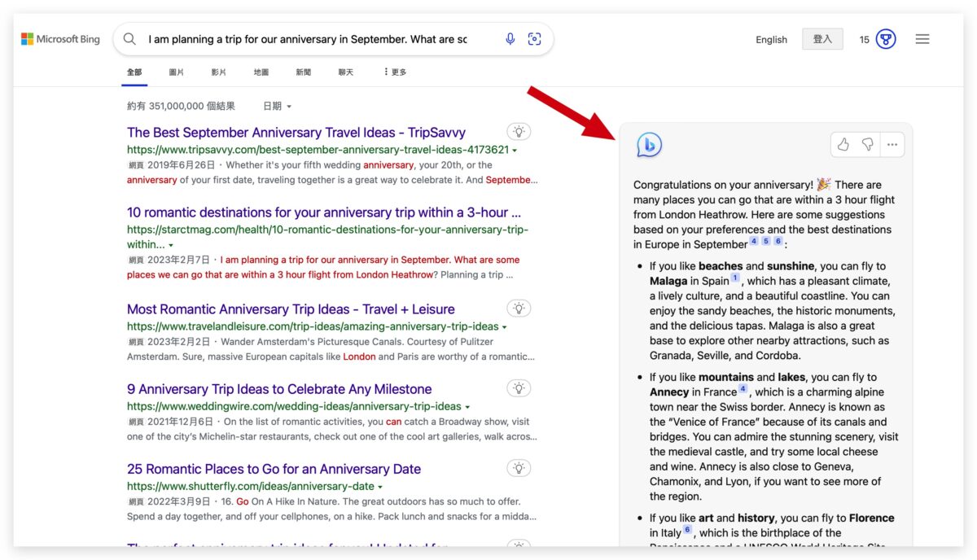Switch to the 新聞 news tab
Viewport: 977px width, 560px height.
pyautogui.click(x=303, y=72)
